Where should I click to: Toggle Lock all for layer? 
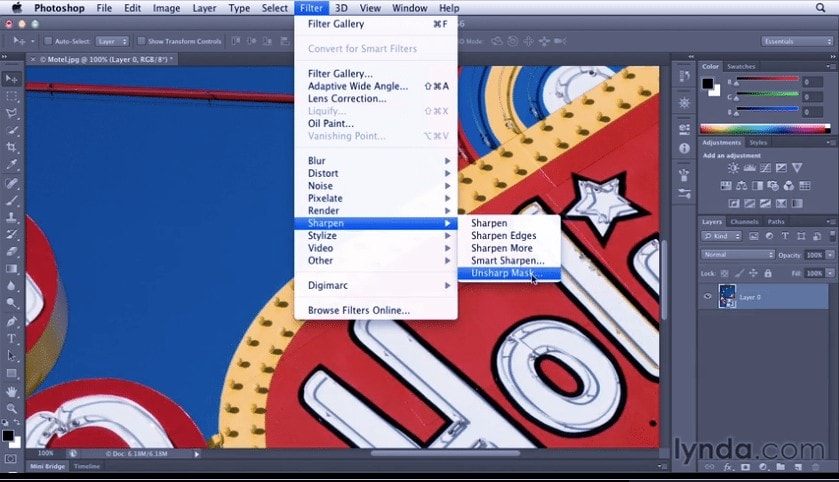pyautogui.click(x=768, y=273)
